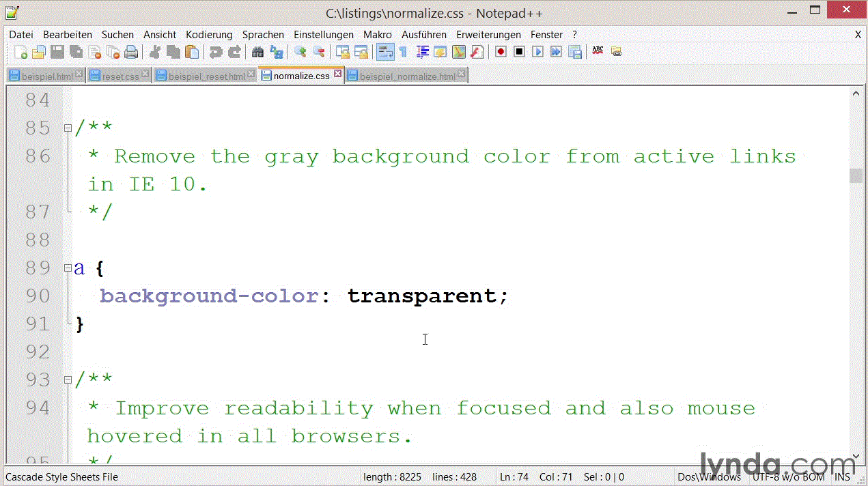Screen dimensions: 868x486
Task: Open the user-defined language dialog icon
Action: tap(440, 52)
